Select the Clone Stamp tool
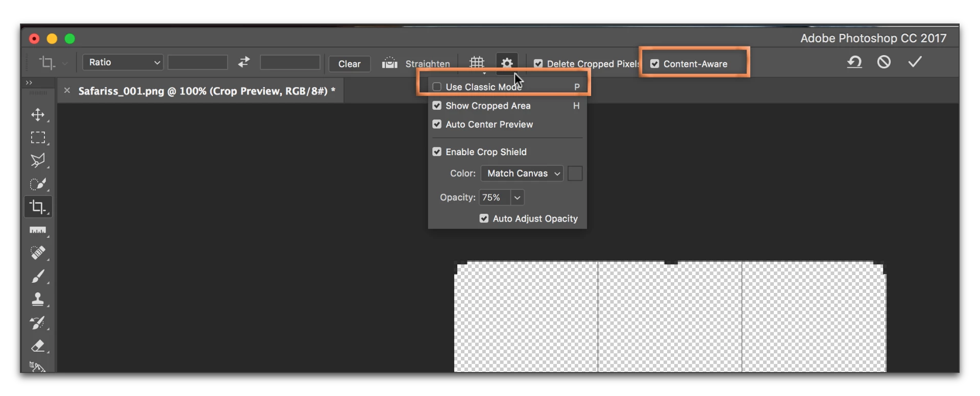Image resolution: width=980 pixels, height=396 pixels. (x=38, y=299)
